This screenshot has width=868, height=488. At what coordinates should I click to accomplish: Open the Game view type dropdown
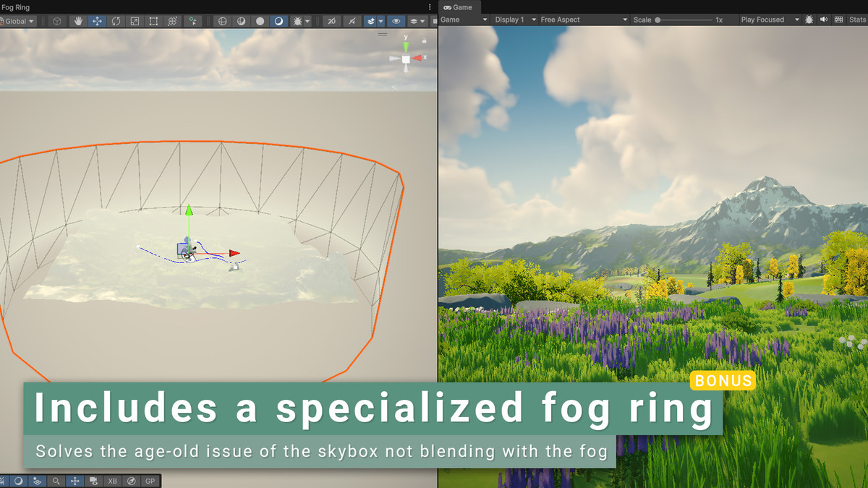click(464, 20)
